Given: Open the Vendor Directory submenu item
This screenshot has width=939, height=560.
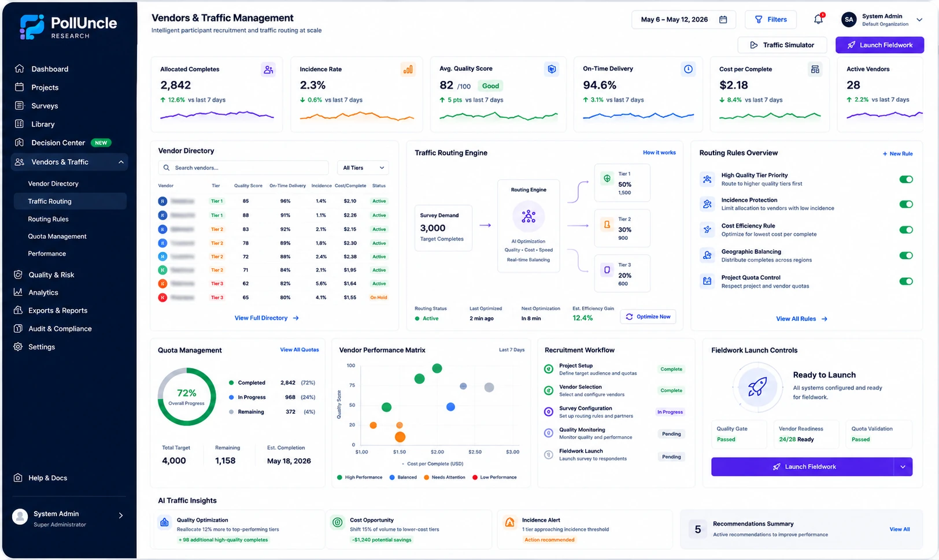Looking at the screenshot, I should pyautogui.click(x=53, y=184).
